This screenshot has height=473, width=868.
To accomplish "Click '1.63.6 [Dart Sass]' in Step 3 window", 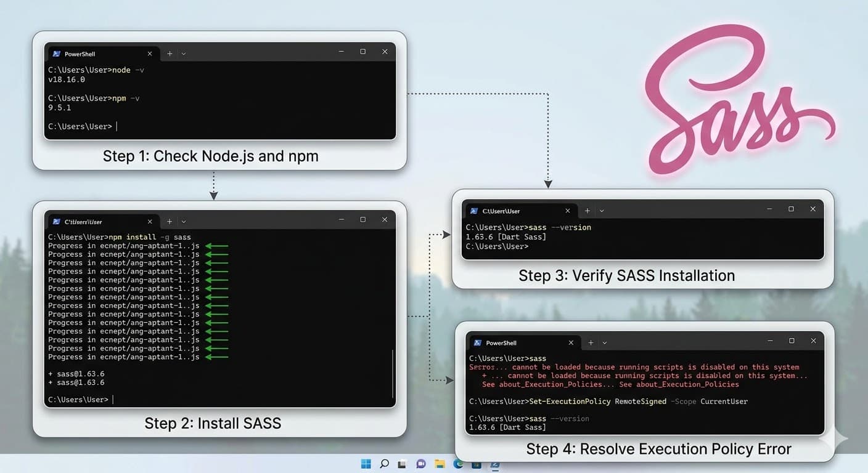I will [x=506, y=236].
